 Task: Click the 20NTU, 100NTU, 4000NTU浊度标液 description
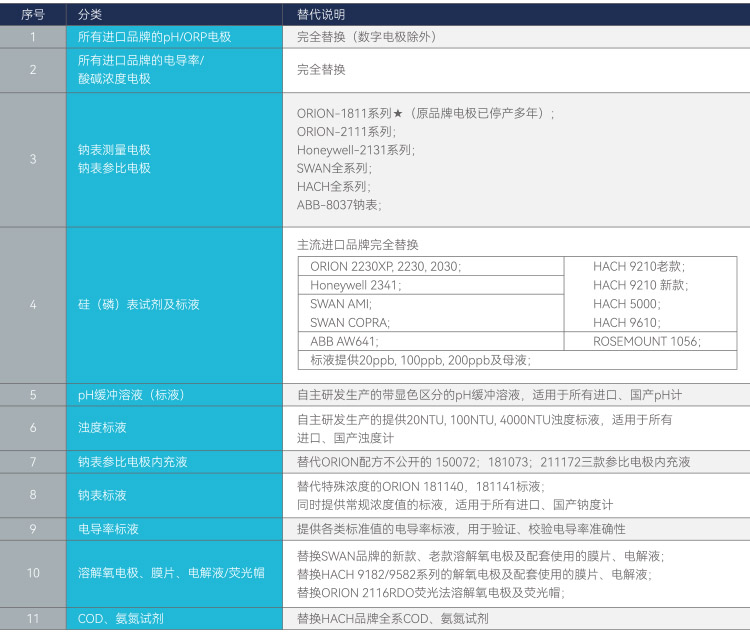coord(484,429)
